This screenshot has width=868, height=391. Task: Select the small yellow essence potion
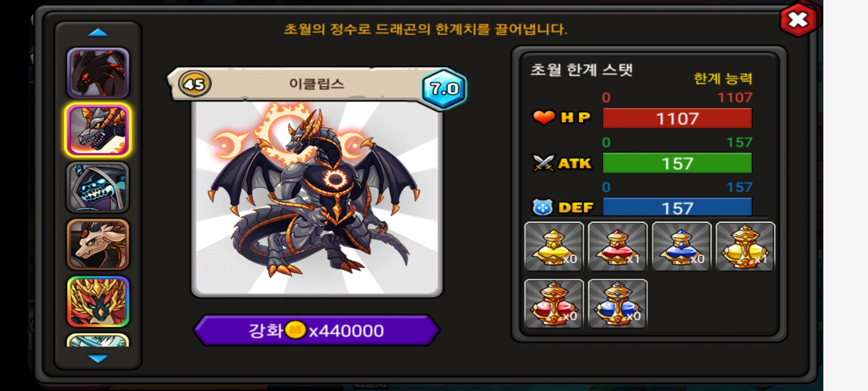(x=554, y=247)
